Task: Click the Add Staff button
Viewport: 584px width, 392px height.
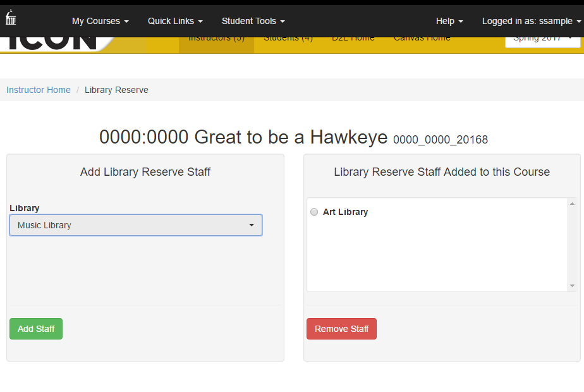Action: 36,329
